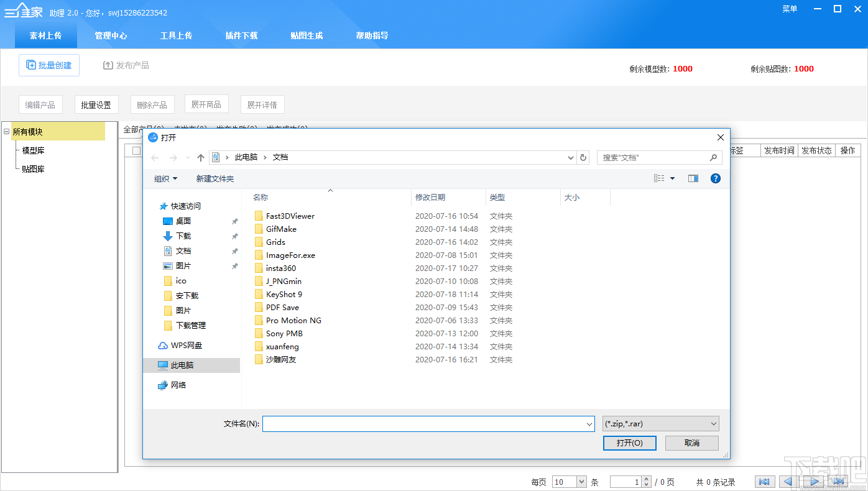The image size is (868, 491).
Task: Select 模型库 in the module tree
Action: point(34,150)
